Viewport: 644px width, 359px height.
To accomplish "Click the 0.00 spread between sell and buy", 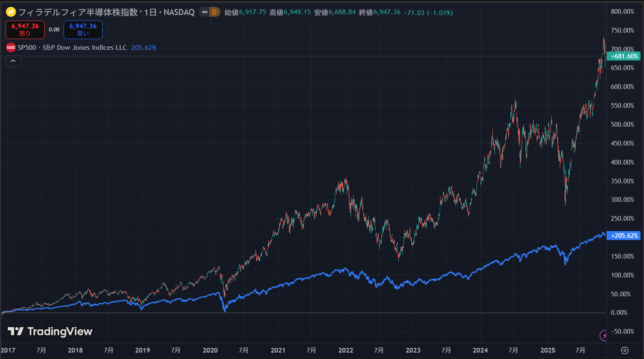I will pyautogui.click(x=54, y=30).
